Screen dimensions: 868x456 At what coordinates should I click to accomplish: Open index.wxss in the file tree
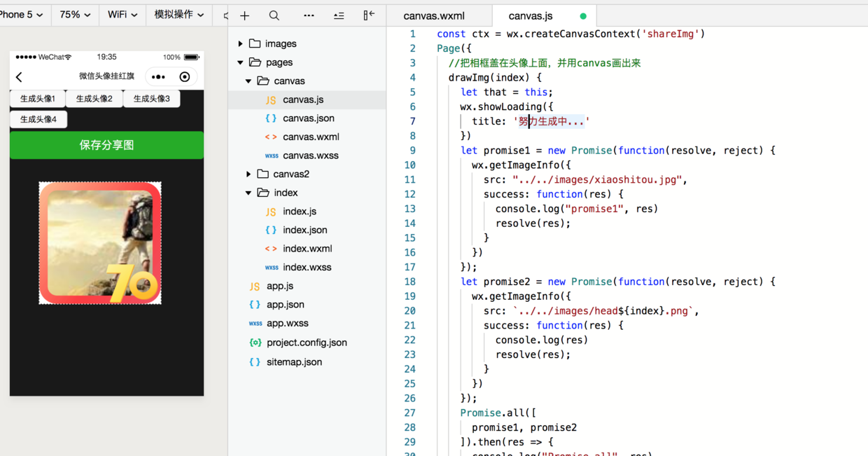307,267
